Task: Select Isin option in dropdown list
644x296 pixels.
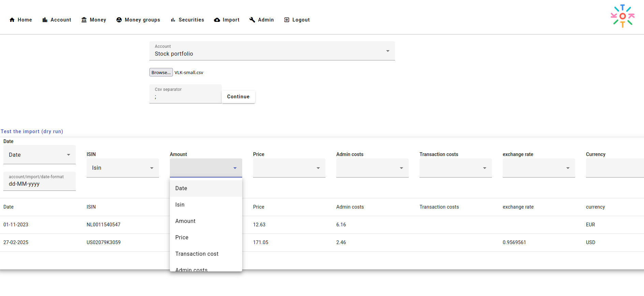Action: (x=206, y=205)
